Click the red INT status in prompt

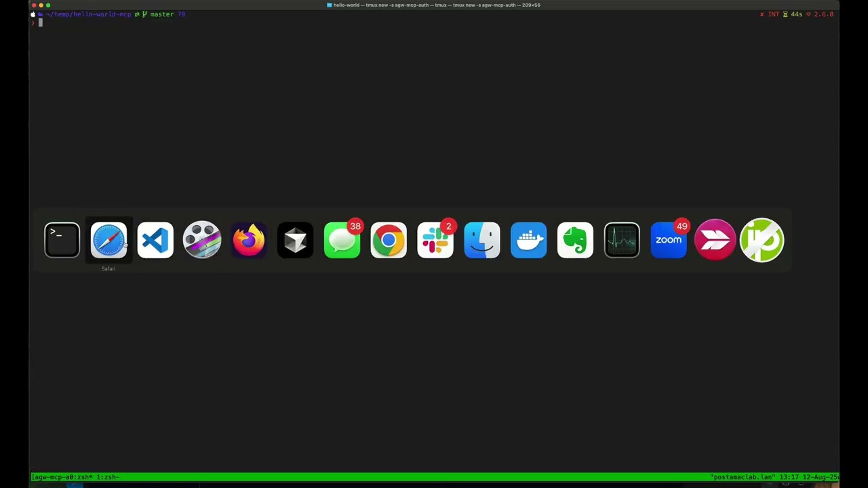coord(773,14)
